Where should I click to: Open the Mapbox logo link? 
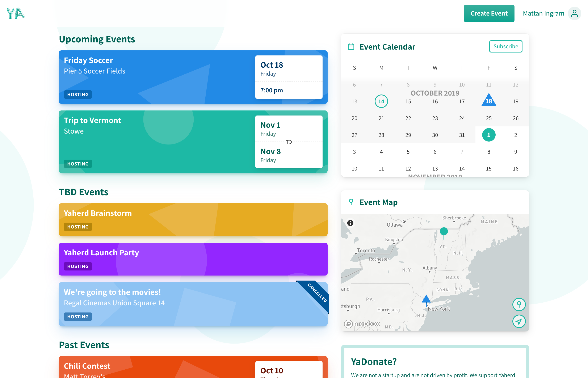pyautogui.click(x=362, y=324)
